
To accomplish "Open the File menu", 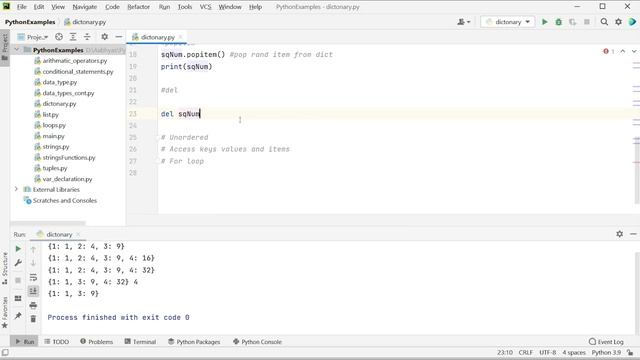I will (x=21, y=7).
